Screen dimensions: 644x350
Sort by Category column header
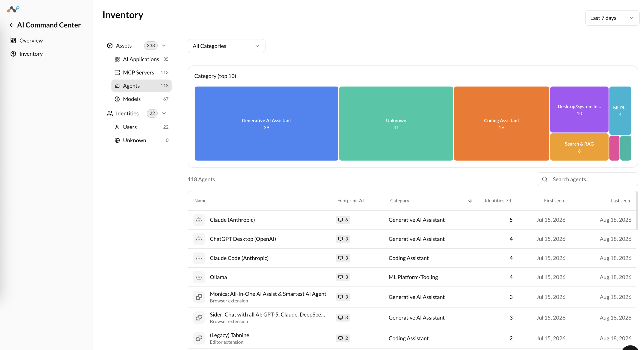point(399,201)
